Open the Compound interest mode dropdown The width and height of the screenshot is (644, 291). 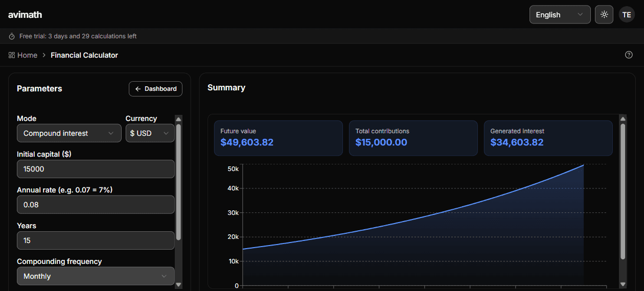click(69, 133)
